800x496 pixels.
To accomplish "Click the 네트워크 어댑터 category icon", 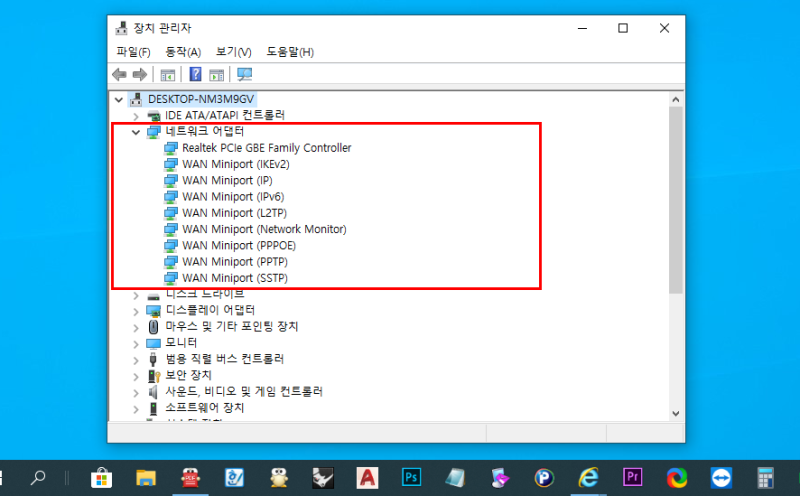I will [154, 132].
